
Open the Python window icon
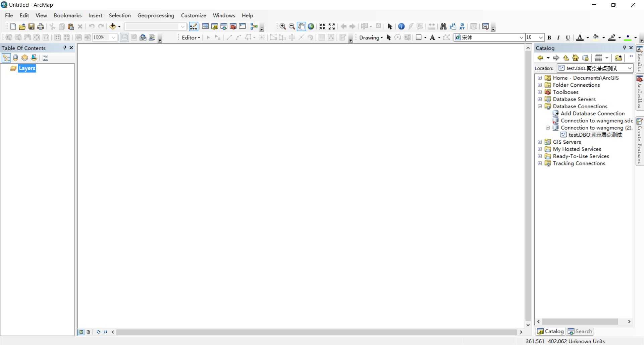point(242,26)
